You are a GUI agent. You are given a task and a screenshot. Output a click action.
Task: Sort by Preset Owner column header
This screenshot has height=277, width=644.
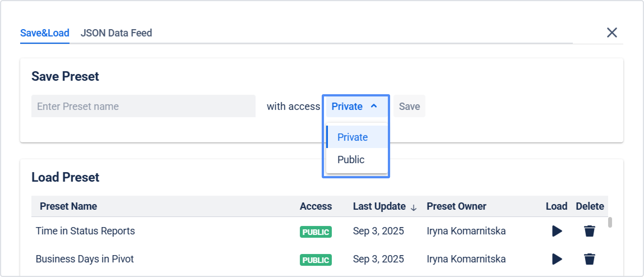456,206
